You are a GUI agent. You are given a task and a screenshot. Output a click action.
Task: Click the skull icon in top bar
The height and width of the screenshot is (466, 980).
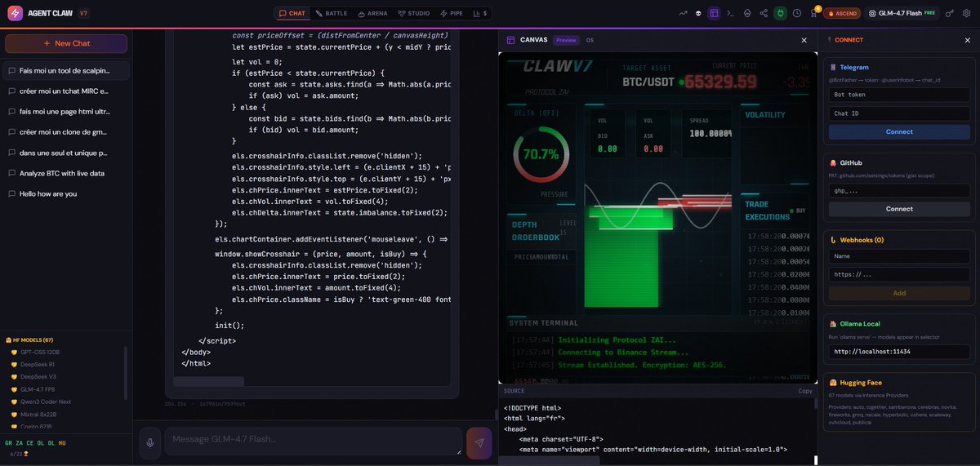click(x=698, y=13)
